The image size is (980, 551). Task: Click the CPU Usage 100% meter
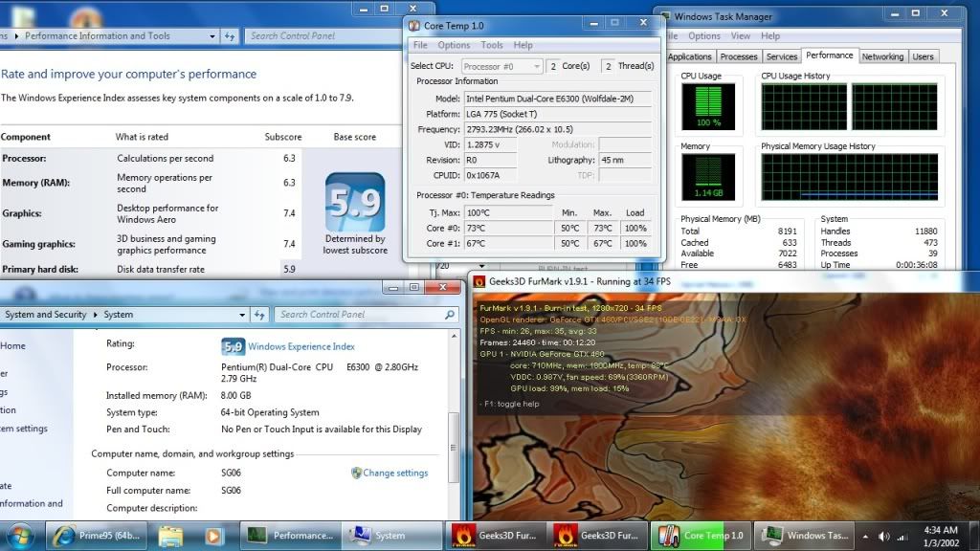point(708,106)
